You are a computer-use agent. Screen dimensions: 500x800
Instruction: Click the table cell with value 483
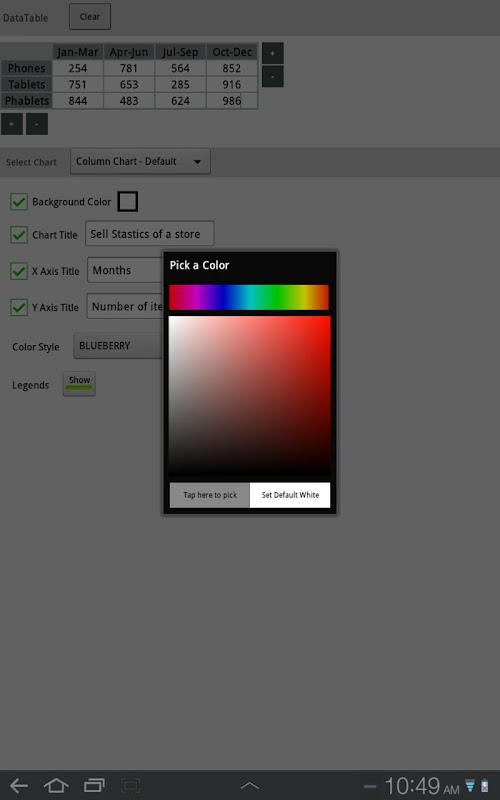(129, 101)
